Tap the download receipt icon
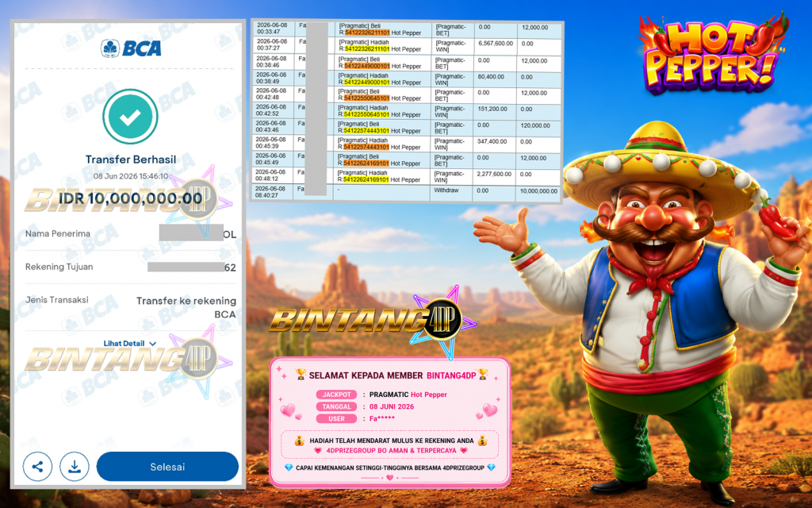Screen dimensions: 812x508 75,467
